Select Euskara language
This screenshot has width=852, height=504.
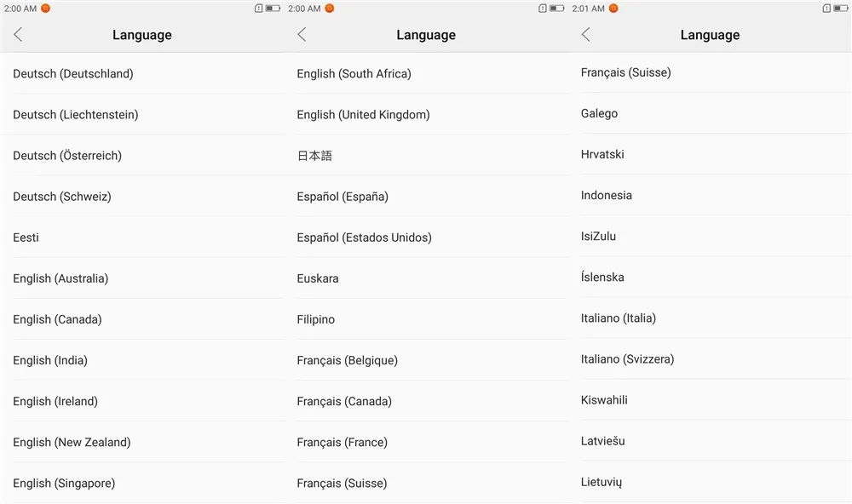426,278
